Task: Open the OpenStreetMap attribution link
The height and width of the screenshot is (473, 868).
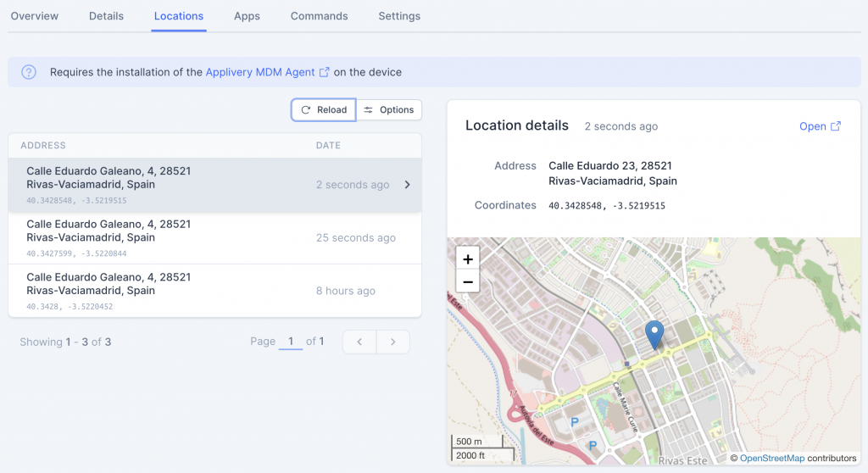Action: pyautogui.click(x=772, y=458)
